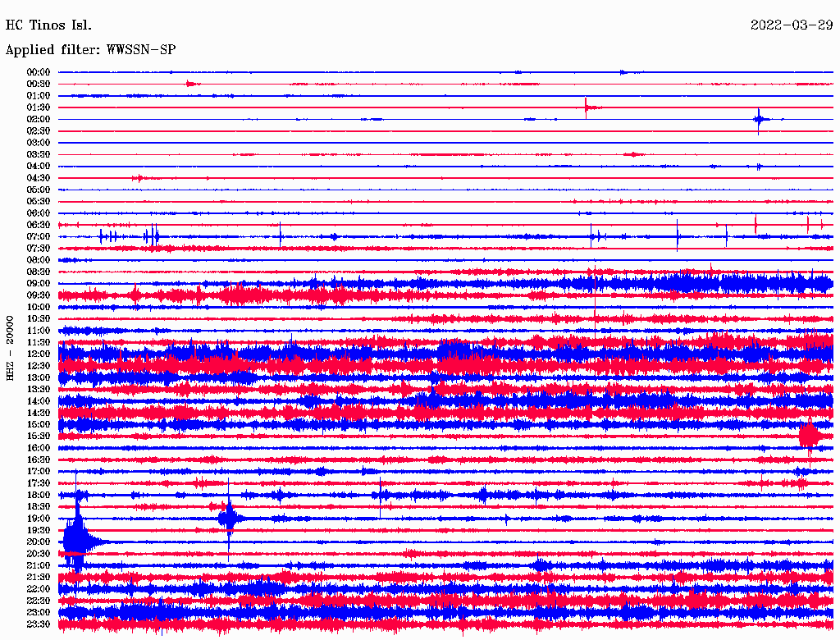Select the 02:00 time label
The image size is (840, 640).
[39, 120]
